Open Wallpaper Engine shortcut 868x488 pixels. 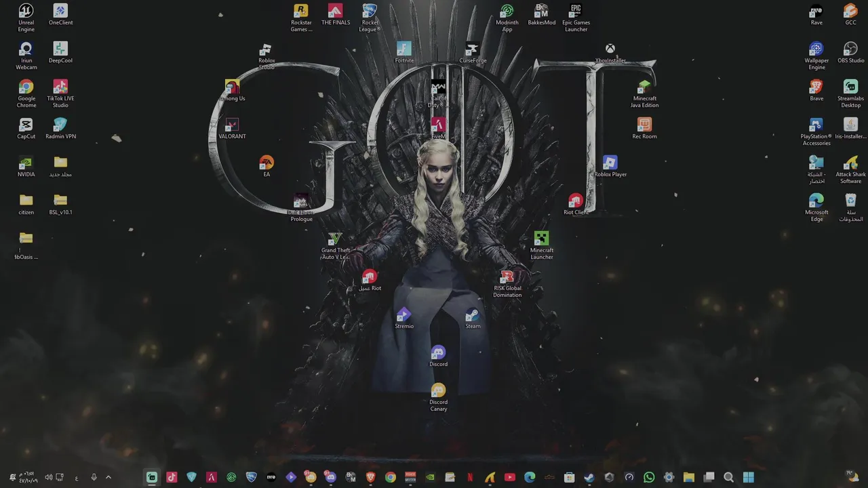(816, 56)
